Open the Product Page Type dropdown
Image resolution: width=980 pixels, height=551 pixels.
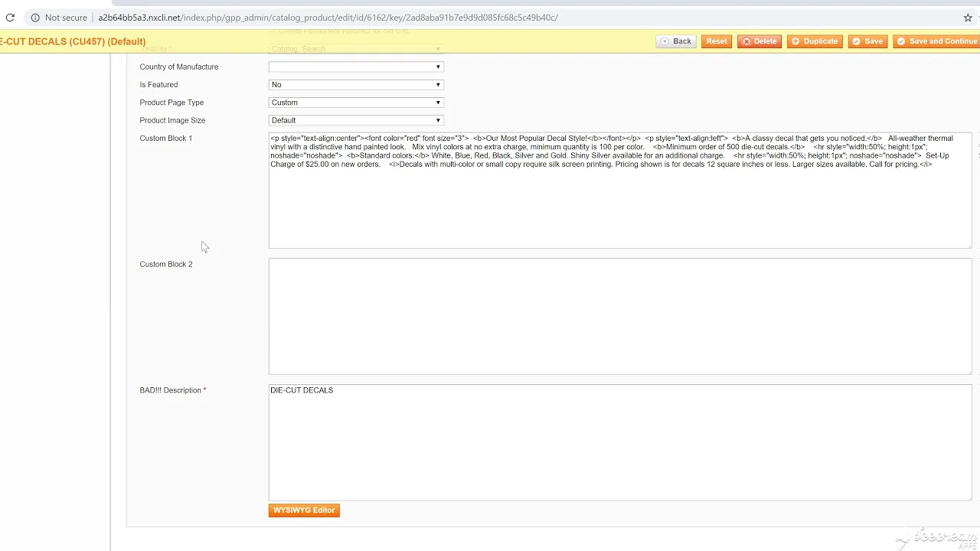[x=356, y=103]
